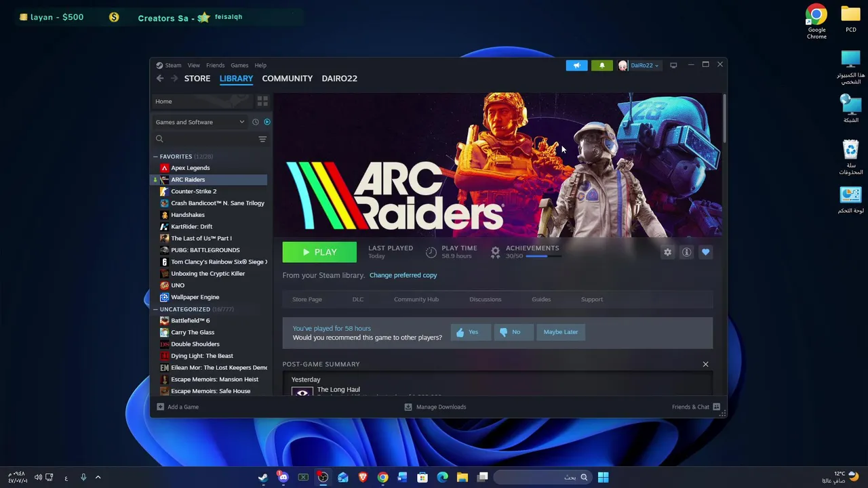Click the taskbar search box
This screenshot has width=868, height=488.
[x=542, y=477]
